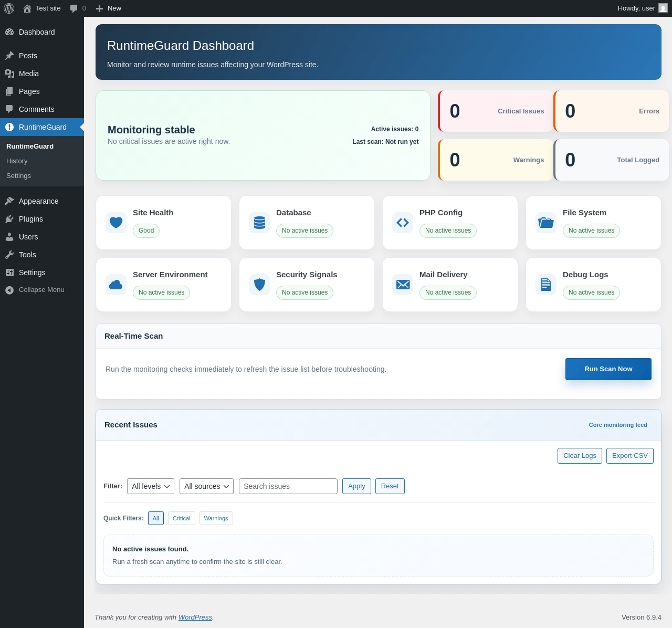The image size is (672, 628).
Task: Toggle the All quick filter
Action: pyautogui.click(x=156, y=518)
